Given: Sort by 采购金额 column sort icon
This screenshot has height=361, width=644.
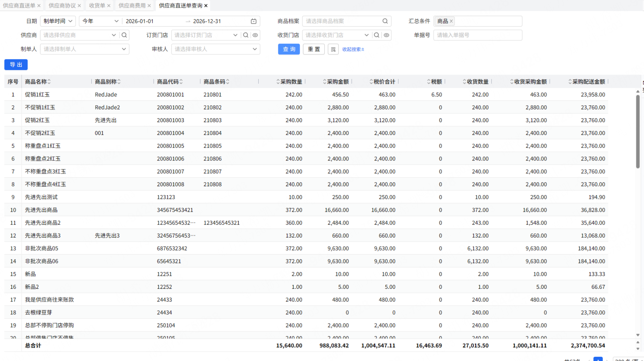Looking at the screenshot, I should pyautogui.click(x=325, y=82).
